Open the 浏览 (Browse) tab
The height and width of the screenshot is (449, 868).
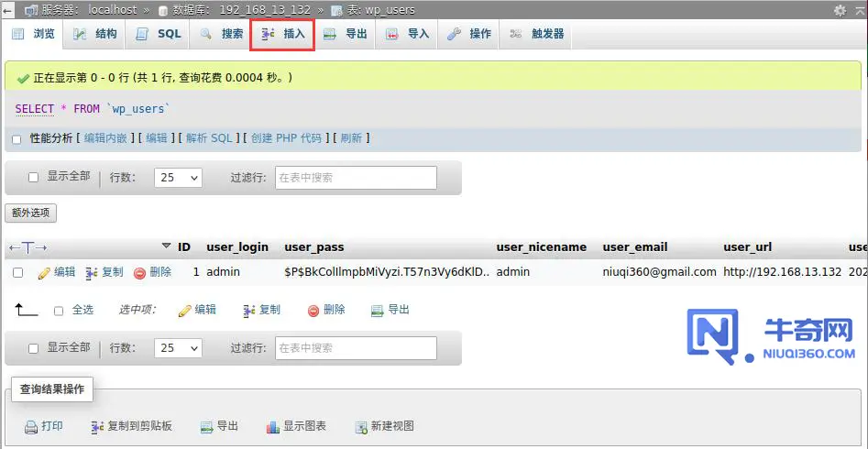34,34
